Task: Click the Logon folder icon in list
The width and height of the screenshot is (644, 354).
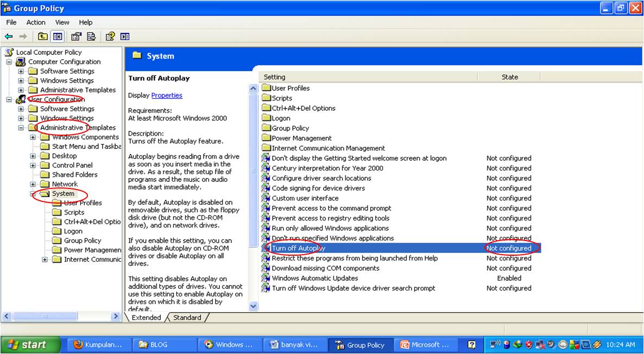Action: (x=266, y=118)
